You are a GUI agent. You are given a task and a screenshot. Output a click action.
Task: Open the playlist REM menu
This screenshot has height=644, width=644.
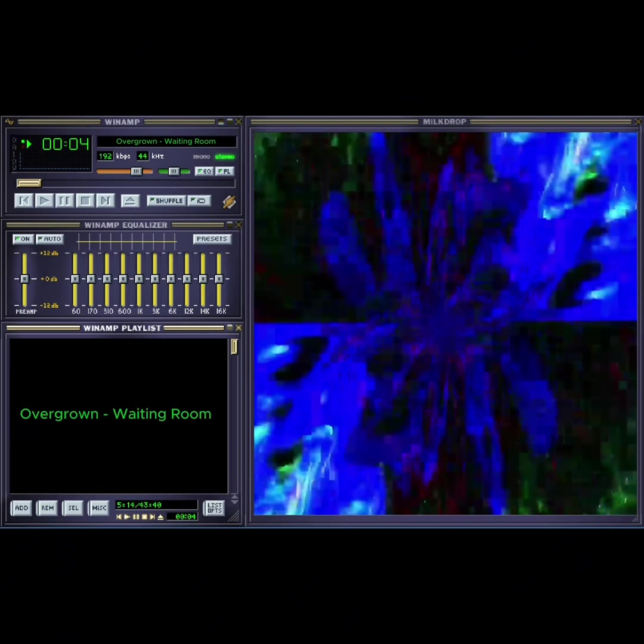click(47, 508)
